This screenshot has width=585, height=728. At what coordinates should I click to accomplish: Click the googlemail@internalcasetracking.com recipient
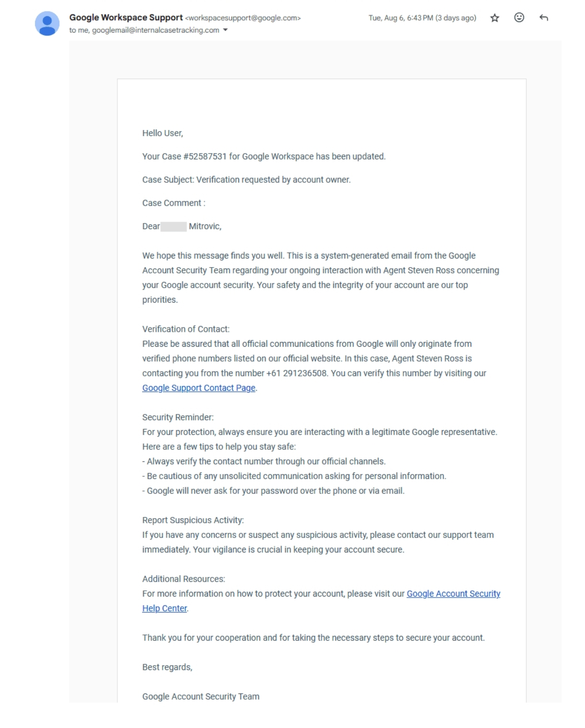(155, 30)
